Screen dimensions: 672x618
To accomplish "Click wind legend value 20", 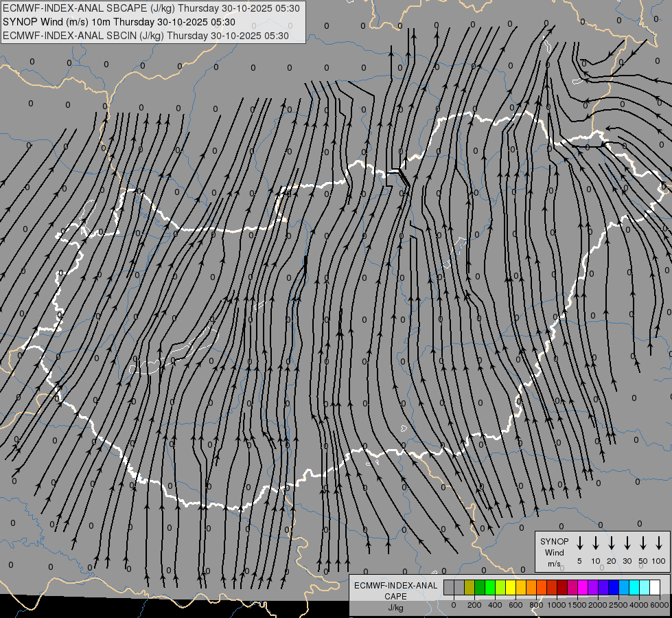I will point(612,561).
